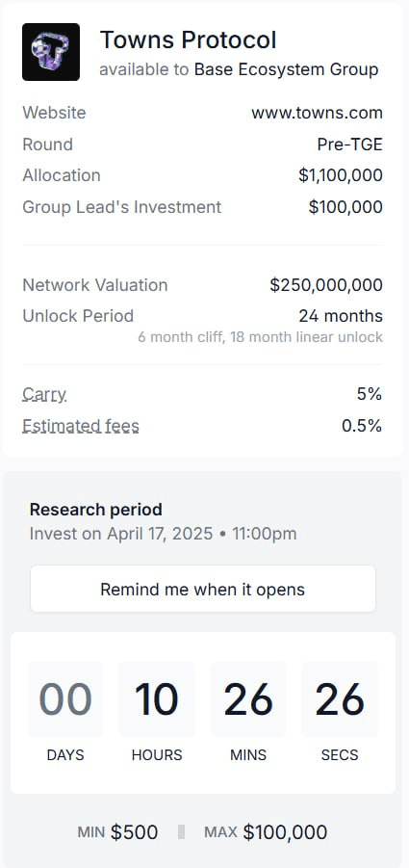Open the www.towns.com website link
Screen dimensions: 409x868
tap(317, 113)
